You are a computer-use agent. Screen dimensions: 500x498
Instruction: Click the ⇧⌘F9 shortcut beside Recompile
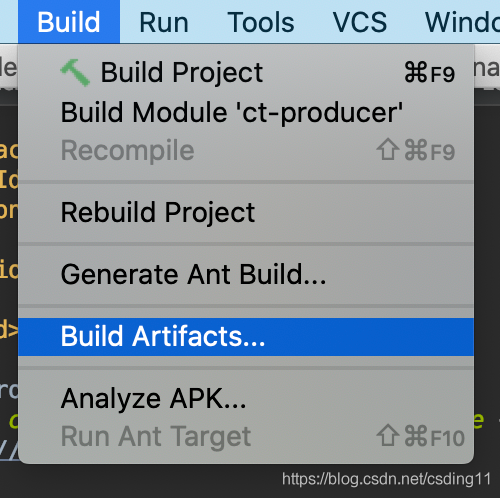click(x=416, y=151)
